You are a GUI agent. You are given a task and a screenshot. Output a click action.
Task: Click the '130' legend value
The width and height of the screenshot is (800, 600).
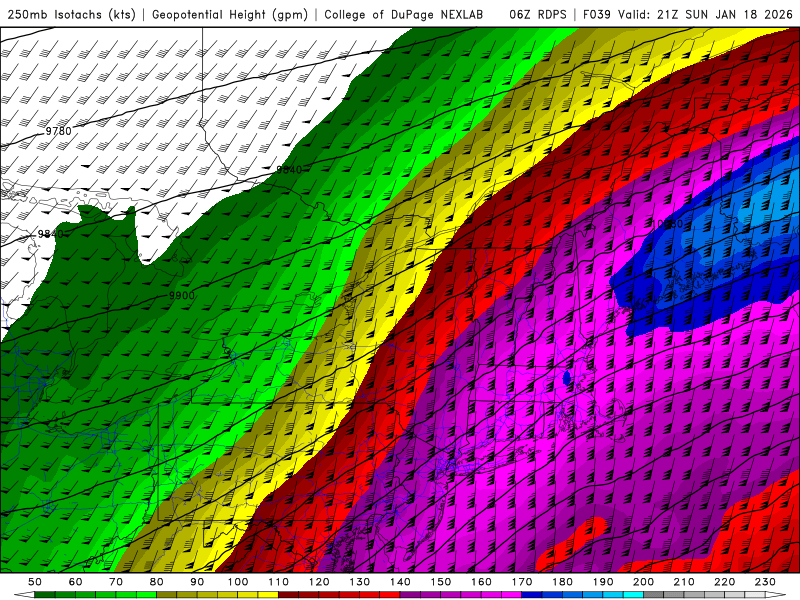click(359, 582)
